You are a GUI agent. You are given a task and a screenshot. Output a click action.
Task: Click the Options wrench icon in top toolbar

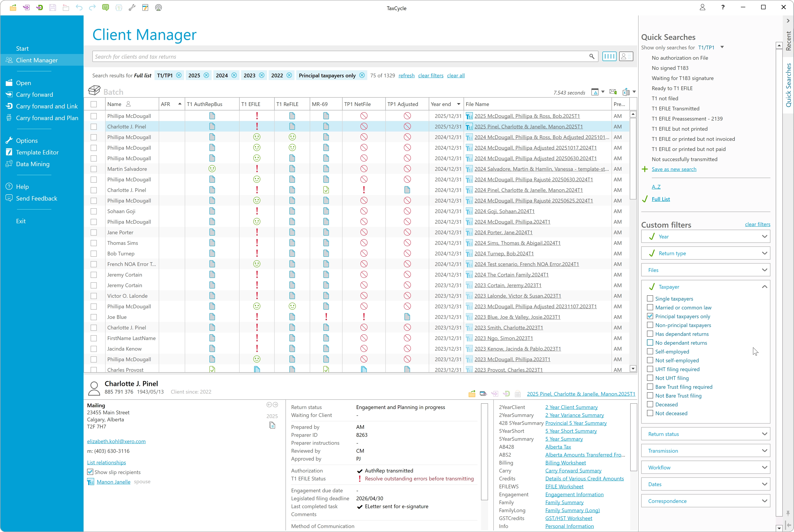point(132,7)
